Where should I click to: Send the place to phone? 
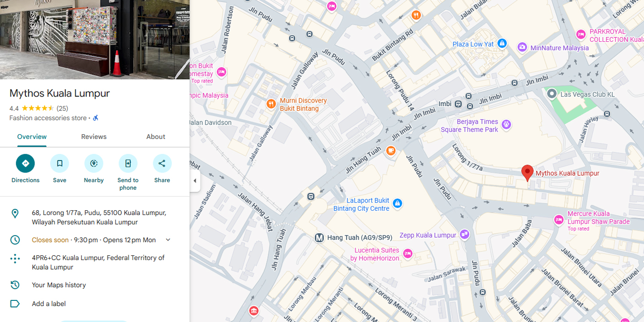[x=128, y=163]
